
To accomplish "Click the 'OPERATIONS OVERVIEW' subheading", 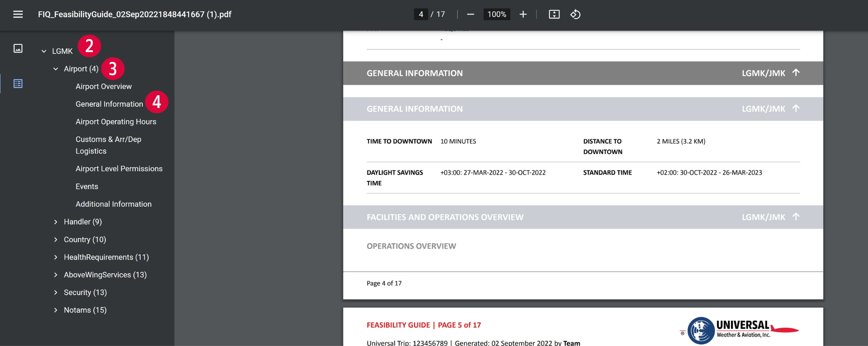I will pos(411,246).
